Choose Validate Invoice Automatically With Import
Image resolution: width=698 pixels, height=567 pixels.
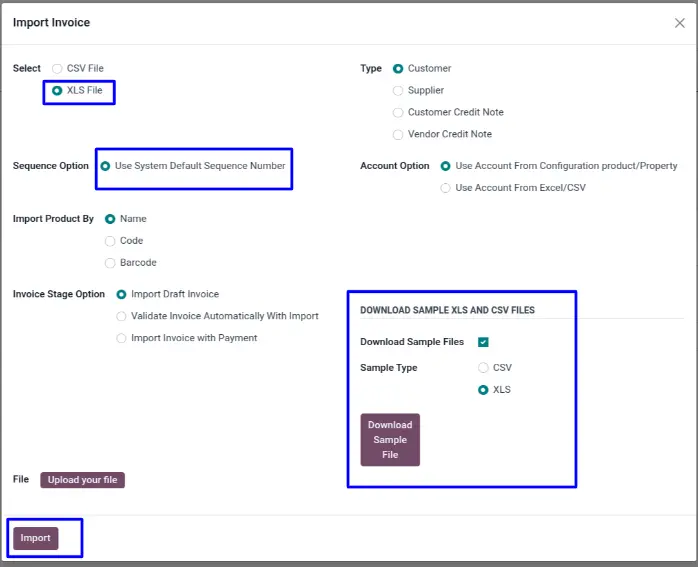point(122,316)
